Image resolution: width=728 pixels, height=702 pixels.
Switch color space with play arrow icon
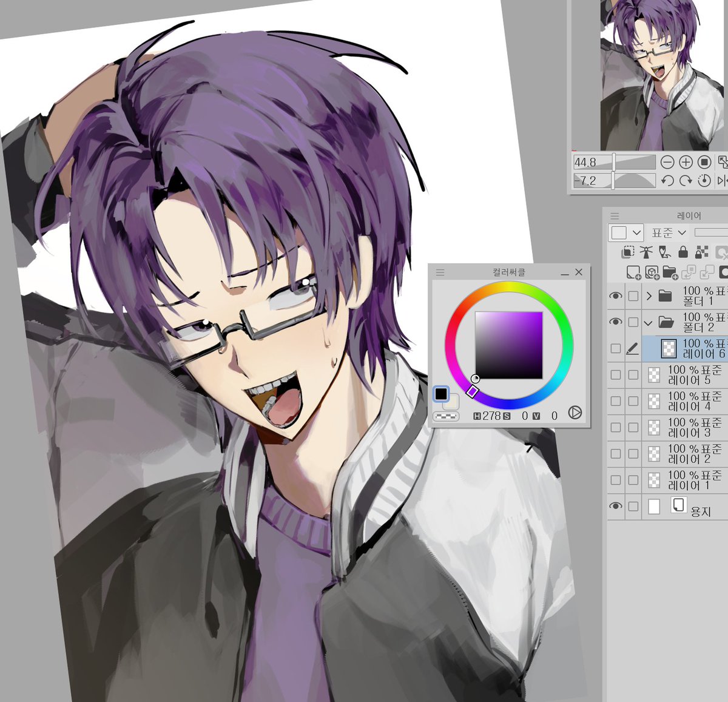point(575,413)
